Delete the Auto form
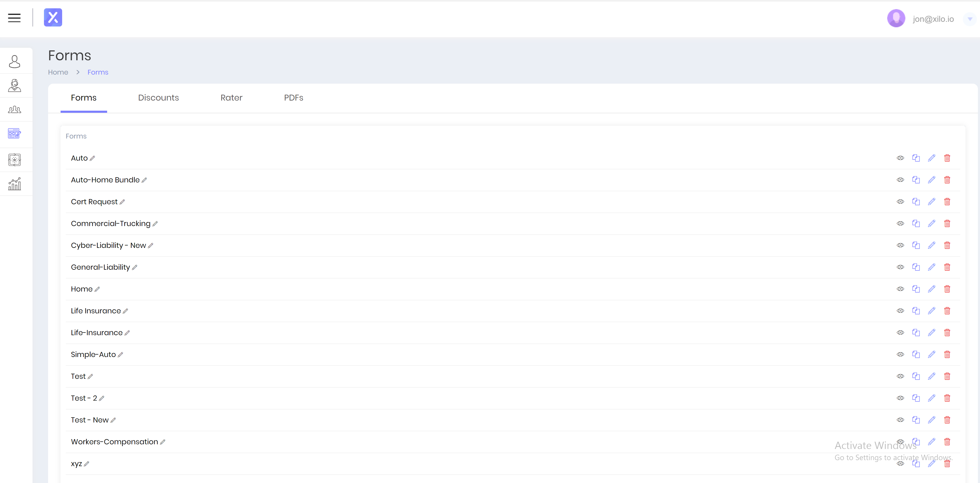 (947, 158)
